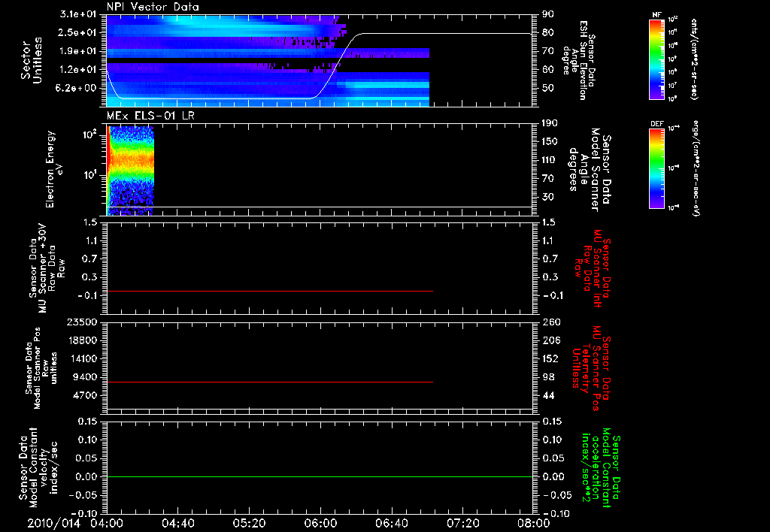Click the red "MU Scanner Int Raw Data" title
Image resolution: width=770 pixels, height=532 pixels.
point(593,268)
